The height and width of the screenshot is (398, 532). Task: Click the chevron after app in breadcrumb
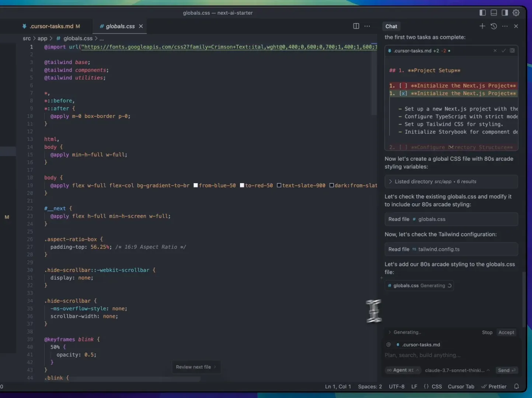click(x=51, y=38)
